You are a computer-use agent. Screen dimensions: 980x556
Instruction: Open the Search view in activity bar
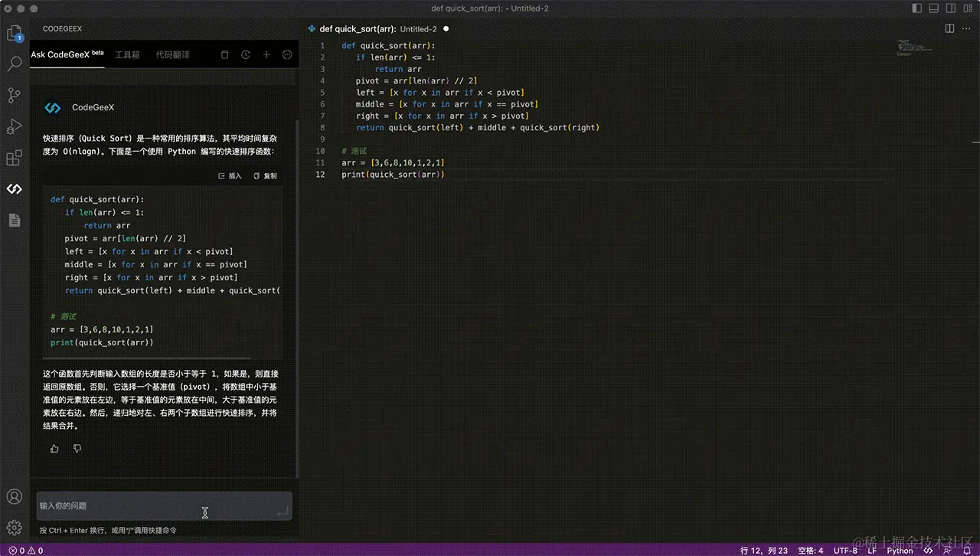(x=15, y=64)
